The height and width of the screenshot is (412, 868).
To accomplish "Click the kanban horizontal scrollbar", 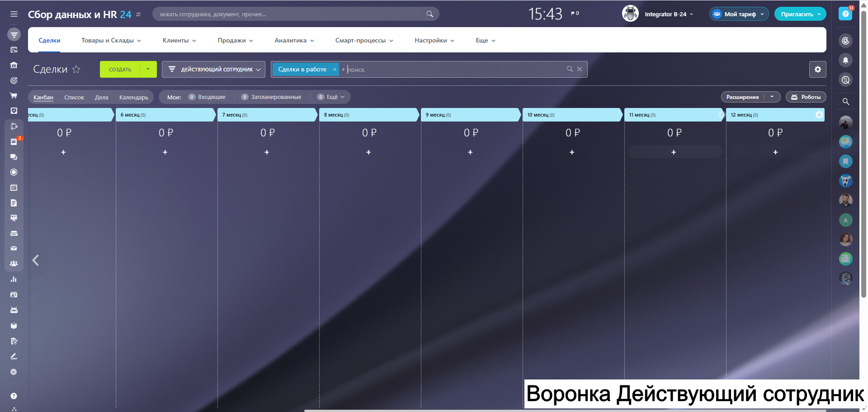I will (x=565, y=411).
